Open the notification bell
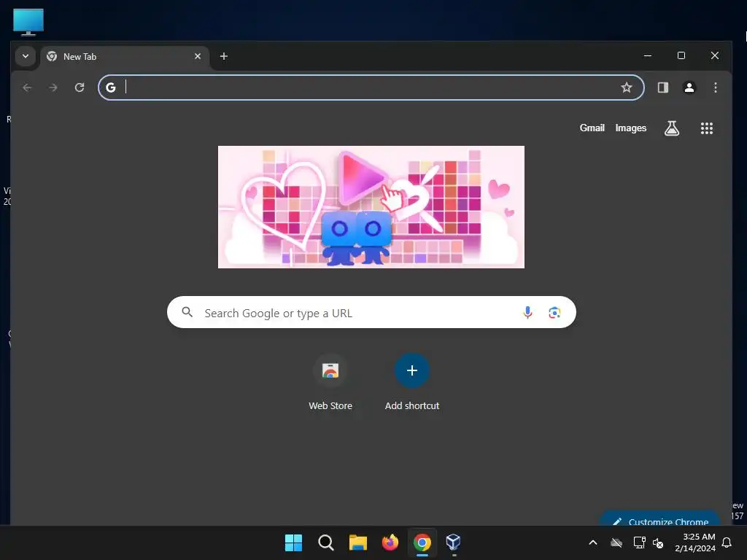747x560 pixels. 727,542
